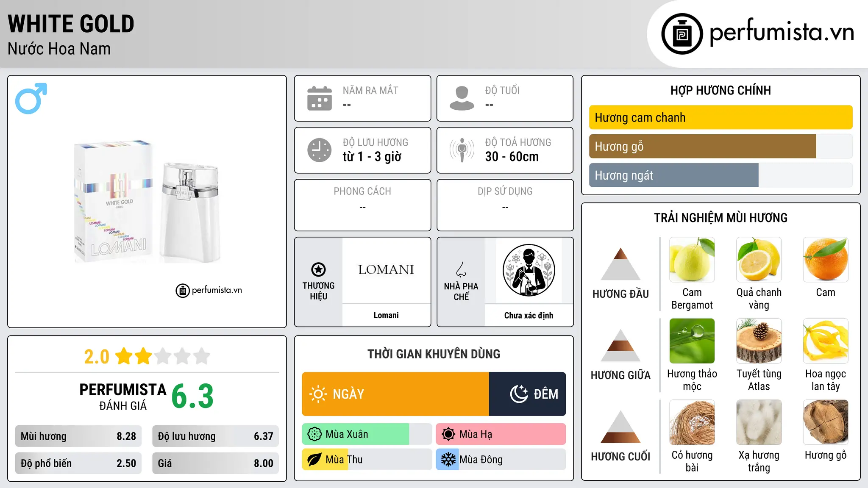Click the middle notes pyramid icon

coord(620,345)
